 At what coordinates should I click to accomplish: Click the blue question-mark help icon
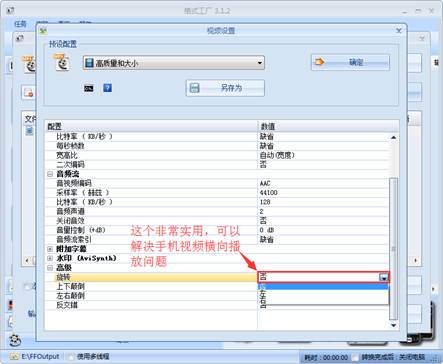tap(107, 88)
